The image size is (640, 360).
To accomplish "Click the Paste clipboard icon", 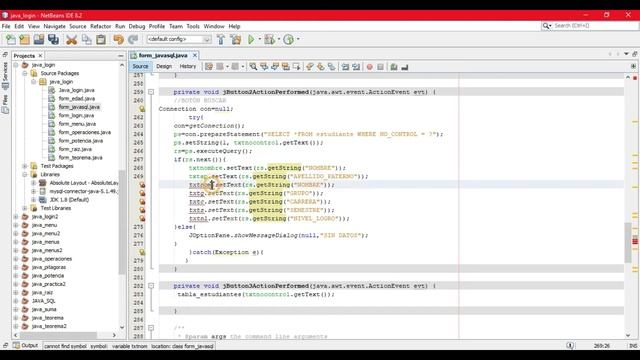I will tap(101, 39).
